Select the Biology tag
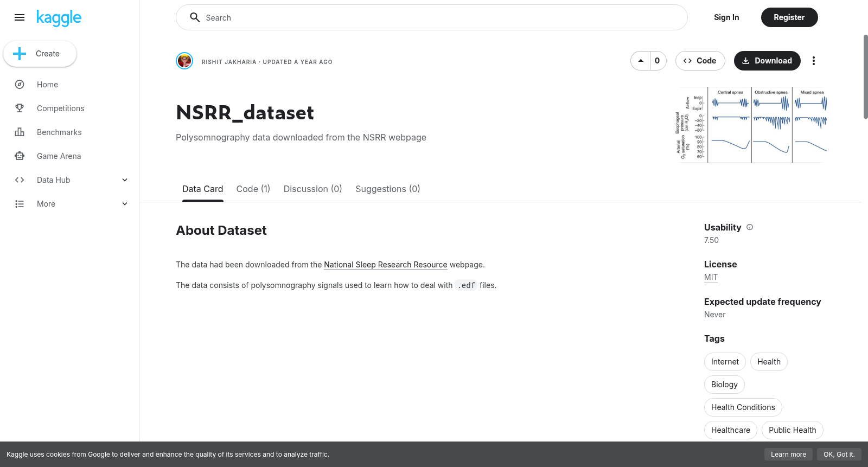The image size is (868, 467). click(x=724, y=385)
